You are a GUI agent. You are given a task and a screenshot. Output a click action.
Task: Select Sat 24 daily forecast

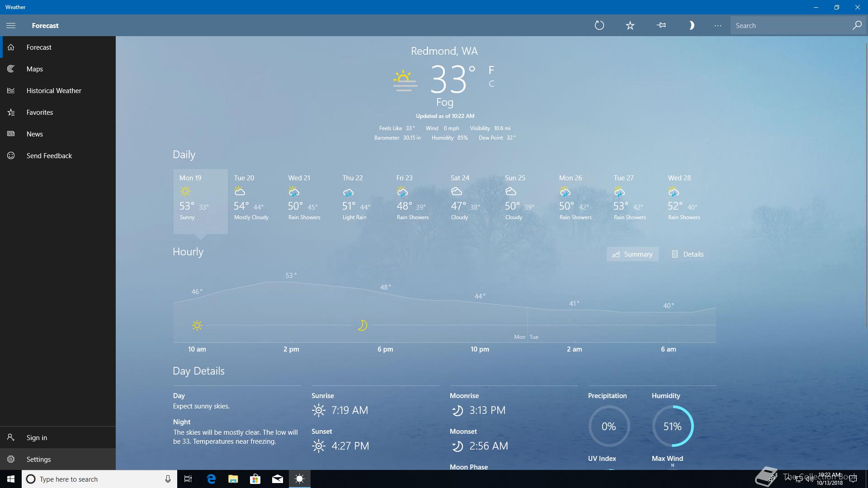click(472, 201)
